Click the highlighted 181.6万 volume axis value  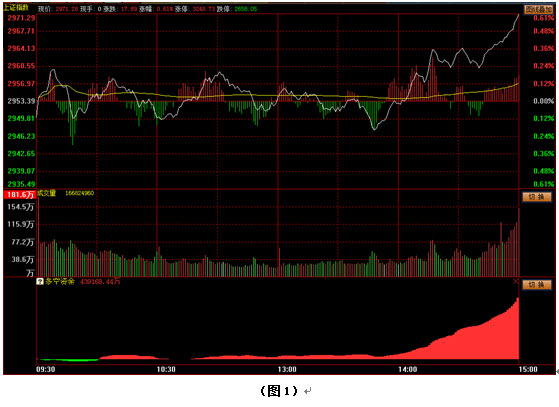click(x=20, y=195)
